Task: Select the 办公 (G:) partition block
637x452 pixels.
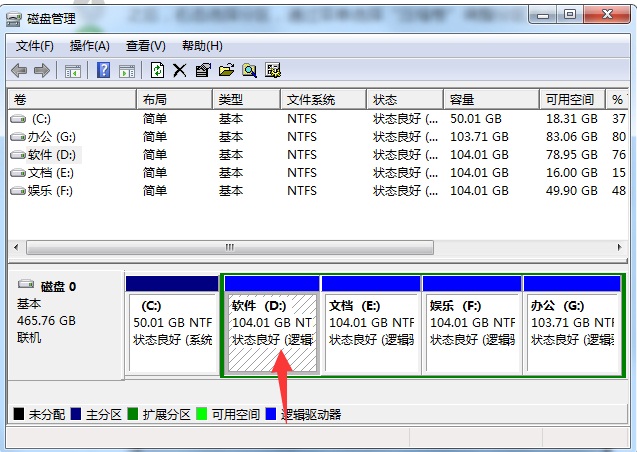Action: 572,325
